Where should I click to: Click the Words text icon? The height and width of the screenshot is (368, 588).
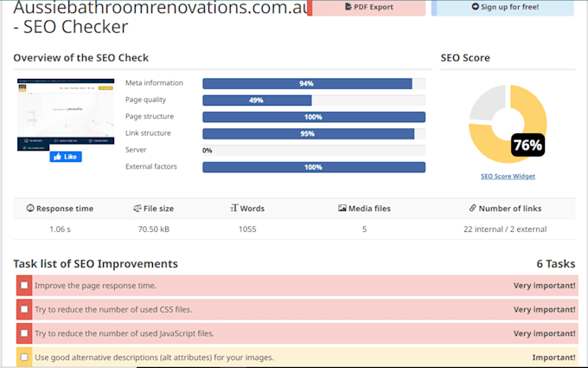234,208
